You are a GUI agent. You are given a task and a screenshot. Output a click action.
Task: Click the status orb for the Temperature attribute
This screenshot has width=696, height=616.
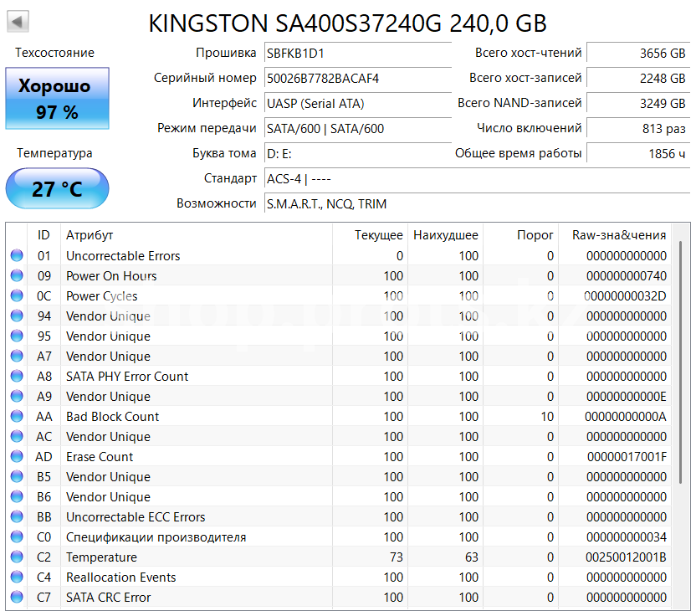[x=17, y=557]
